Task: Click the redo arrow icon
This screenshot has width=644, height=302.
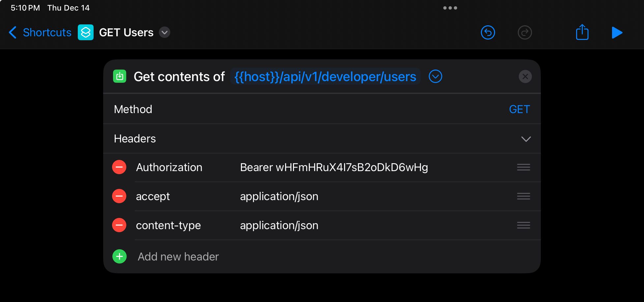Action: click(x=525, y=33)
